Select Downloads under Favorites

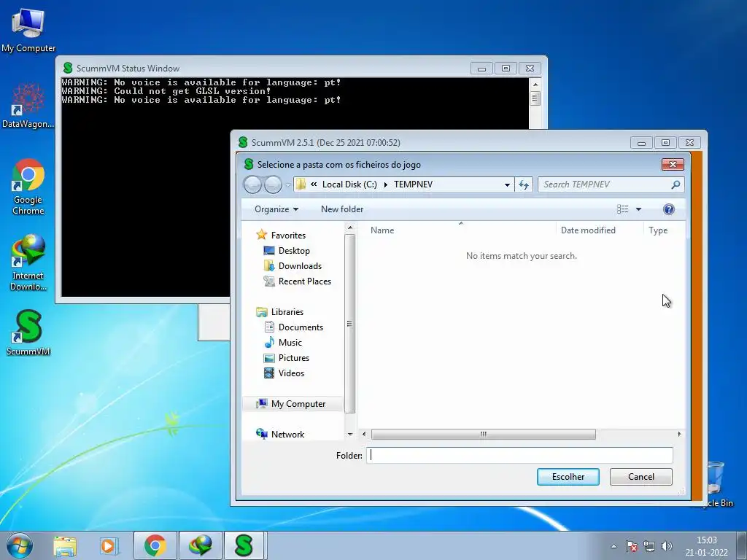[x=300, y=265]
